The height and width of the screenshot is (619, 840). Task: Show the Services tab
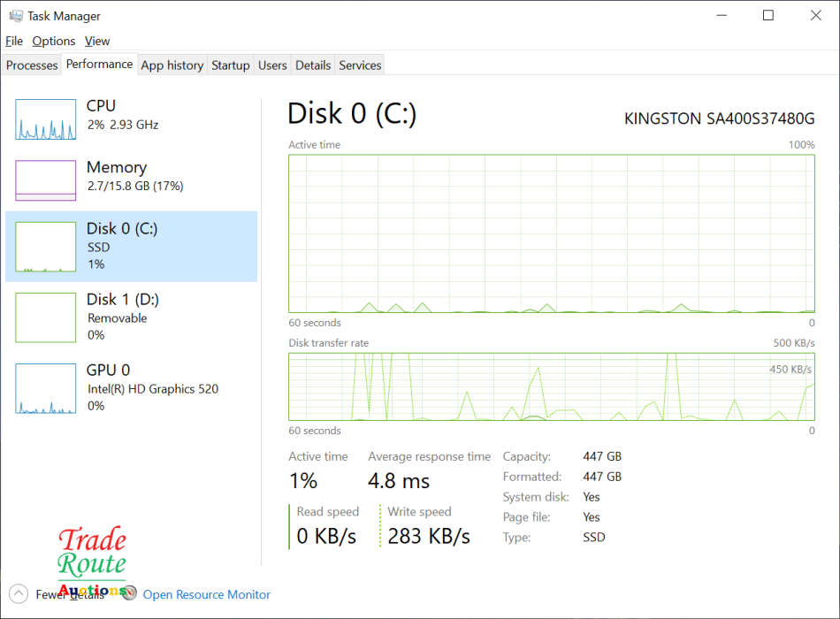click(360, 65)
